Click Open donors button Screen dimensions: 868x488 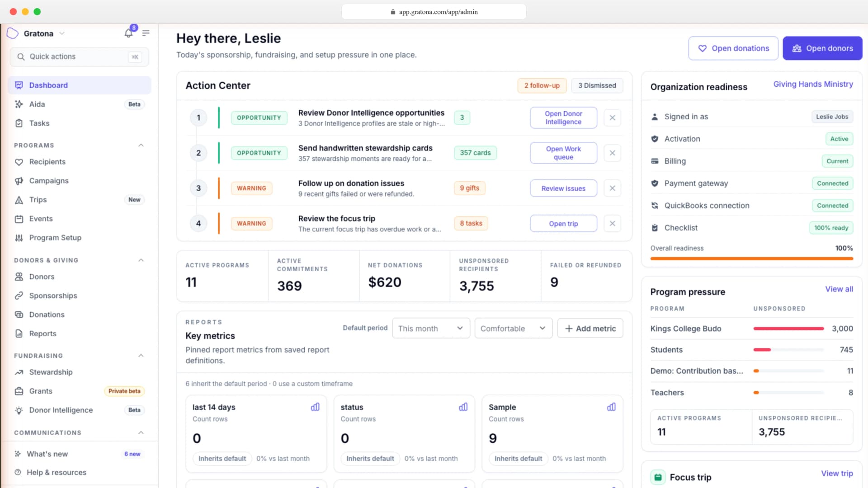click(822, 48)
